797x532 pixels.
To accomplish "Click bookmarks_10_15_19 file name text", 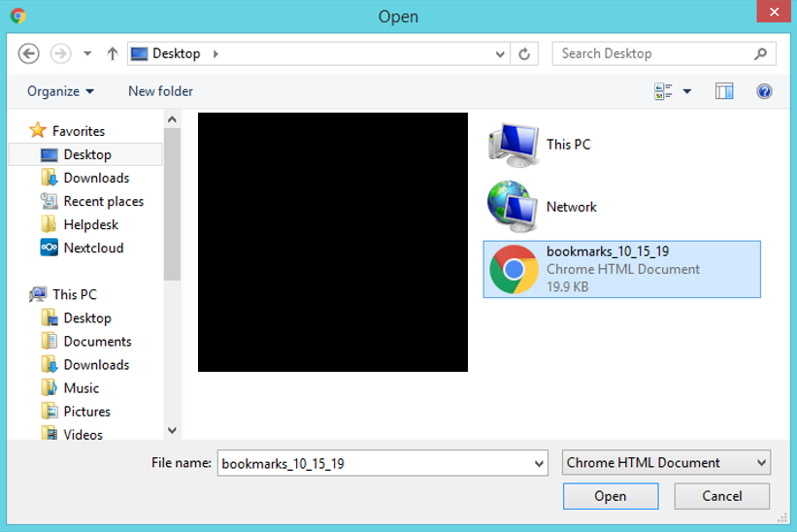I will (x=608, y=251).
